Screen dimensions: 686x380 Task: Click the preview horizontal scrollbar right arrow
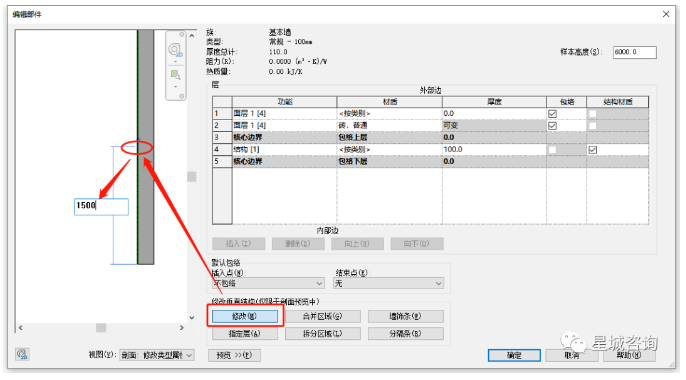coord(182,328)
